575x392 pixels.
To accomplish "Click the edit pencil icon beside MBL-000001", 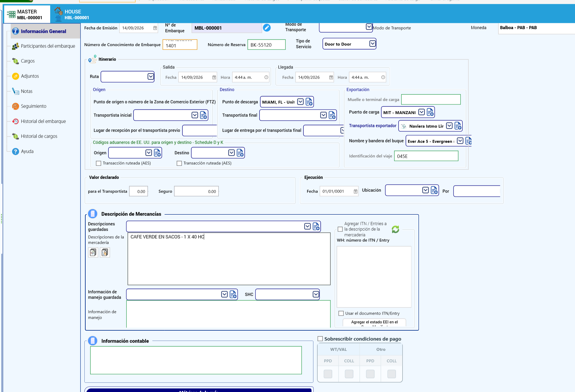I will click(x=267, y=28).
